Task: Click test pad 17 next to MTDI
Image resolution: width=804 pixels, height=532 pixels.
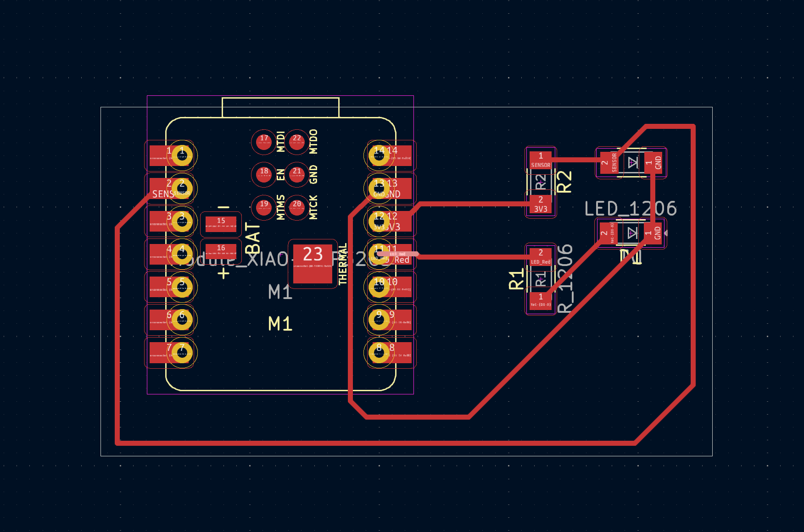Action: pyautogui.click(x=264, y=142)
